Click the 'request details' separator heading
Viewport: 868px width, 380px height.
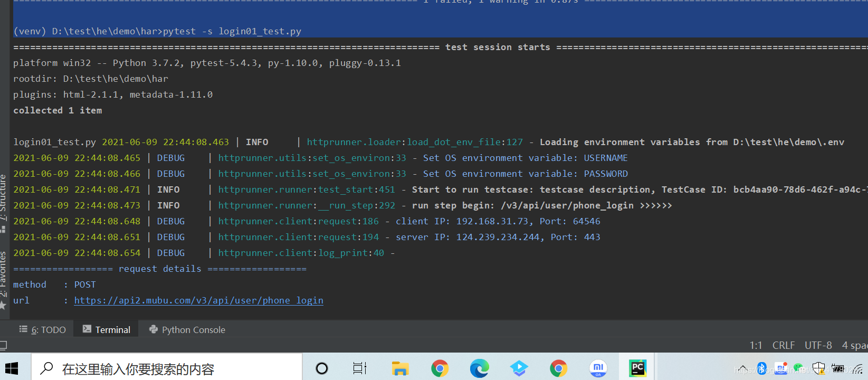(160, 269)
